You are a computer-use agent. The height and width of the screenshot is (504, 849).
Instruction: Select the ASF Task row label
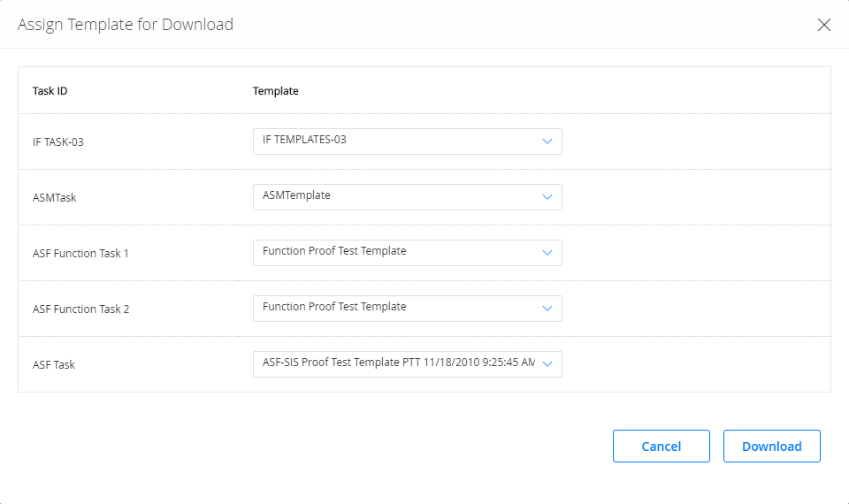54,365
